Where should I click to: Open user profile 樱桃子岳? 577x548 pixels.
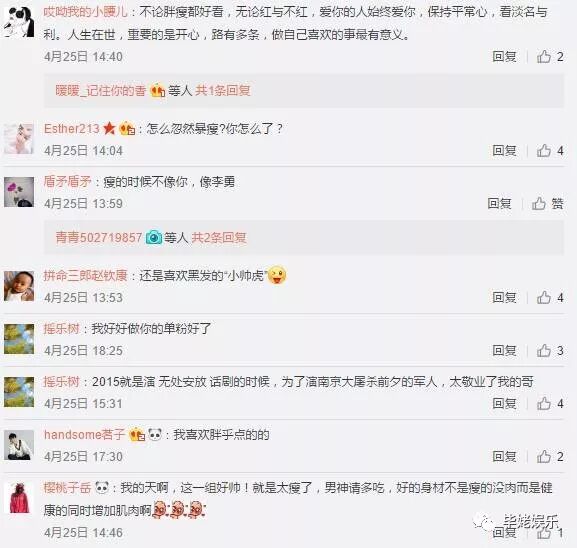click(67, 488)
